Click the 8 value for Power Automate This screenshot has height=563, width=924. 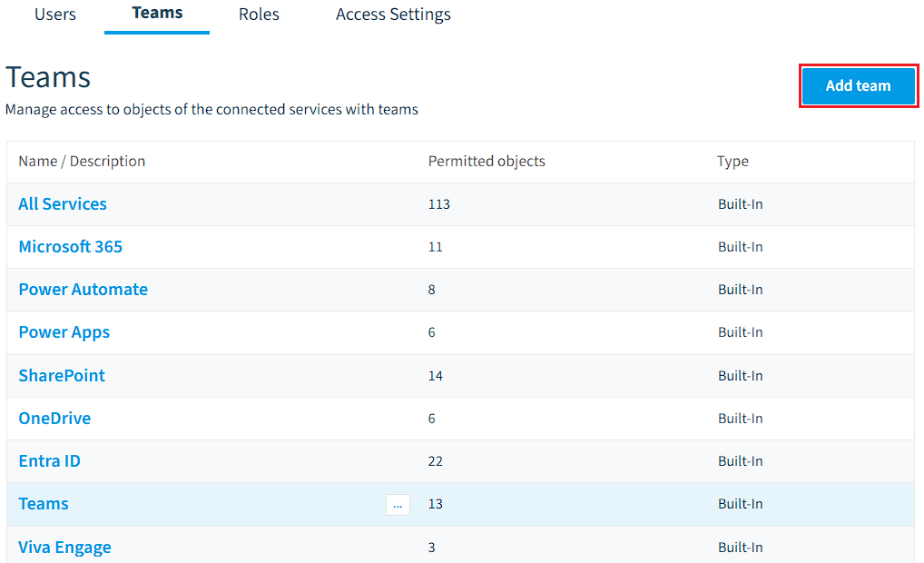pos(432,290)
